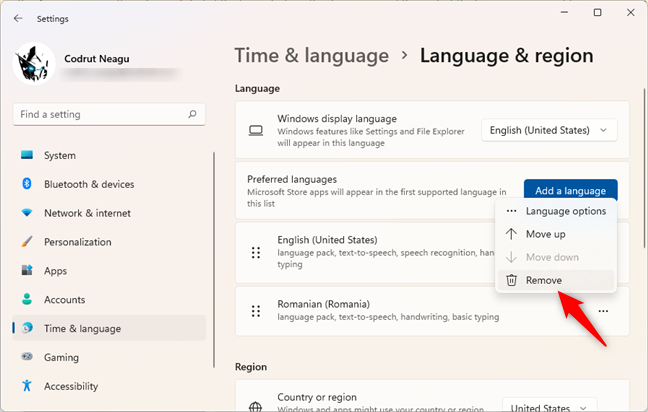Viewport: 648px width, 412px height.
Task: Open Network & internet category
Action: coord(109,213)
